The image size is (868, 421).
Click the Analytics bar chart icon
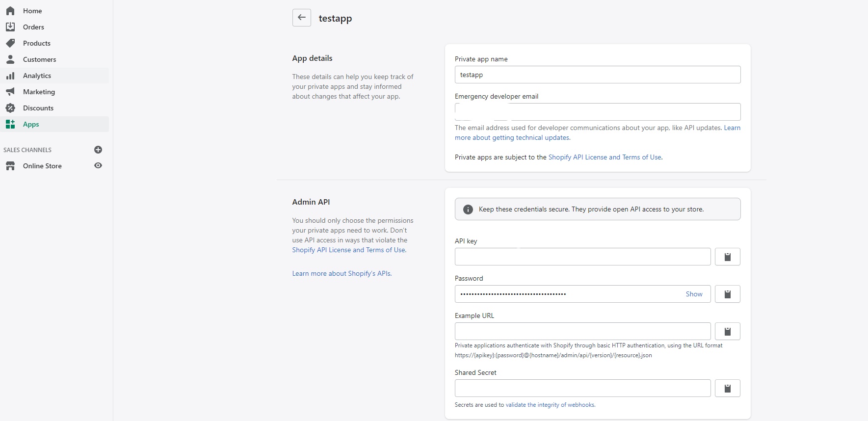coord(10,76)
